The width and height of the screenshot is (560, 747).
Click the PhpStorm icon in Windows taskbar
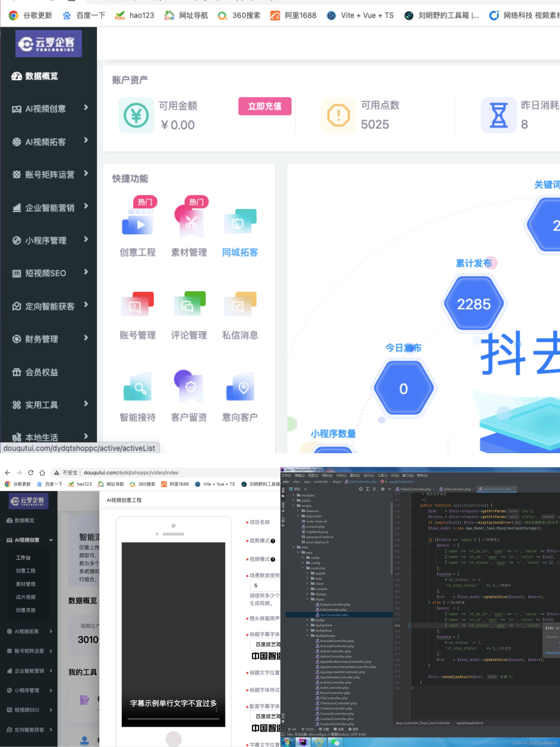coord(303,742)
